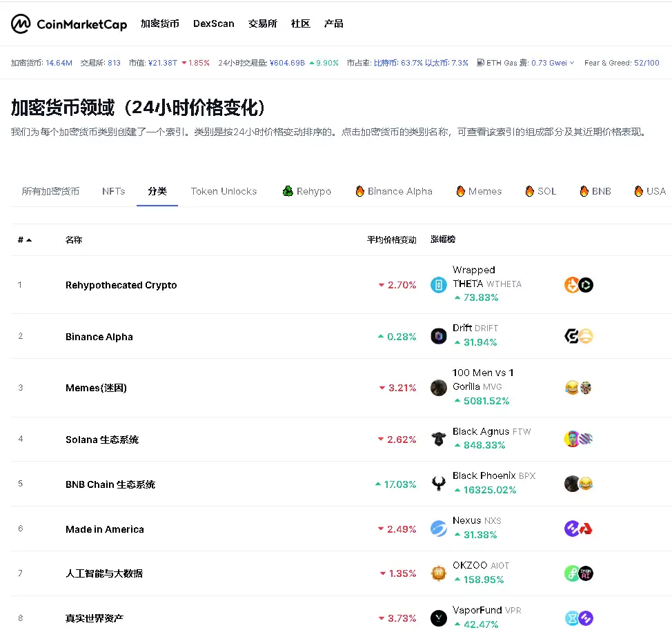The width and height of the screenshot is (672, 630).
Task: Switch to the Token Unlocks tab
Action: click(224, 191)
